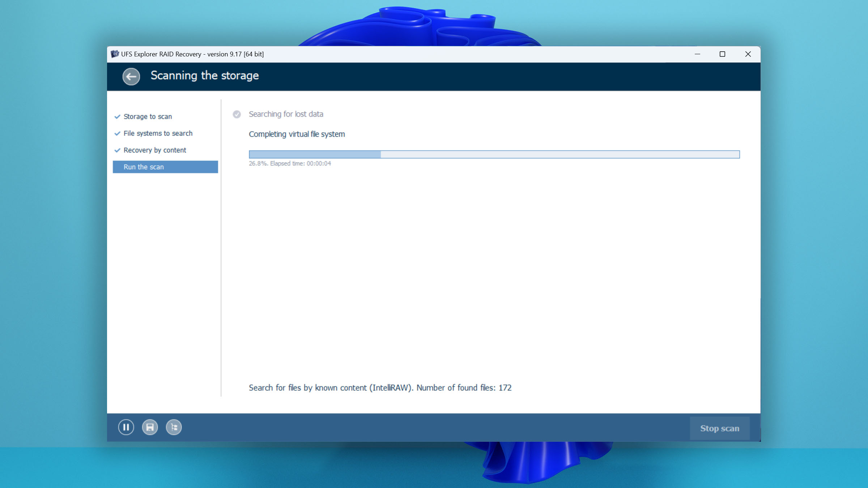Select the Storage to scan step
The width and height of the screenshot is (868, 488).
(147, 116)
